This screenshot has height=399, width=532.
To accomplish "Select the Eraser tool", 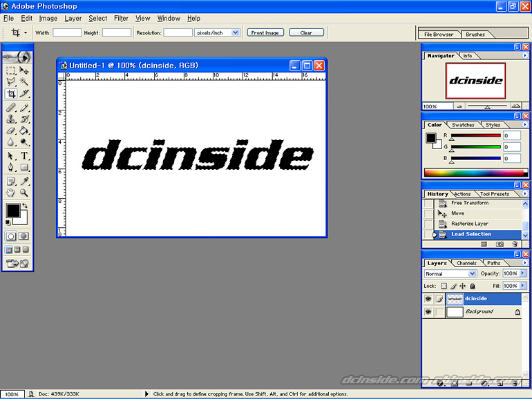I will 11,130.
